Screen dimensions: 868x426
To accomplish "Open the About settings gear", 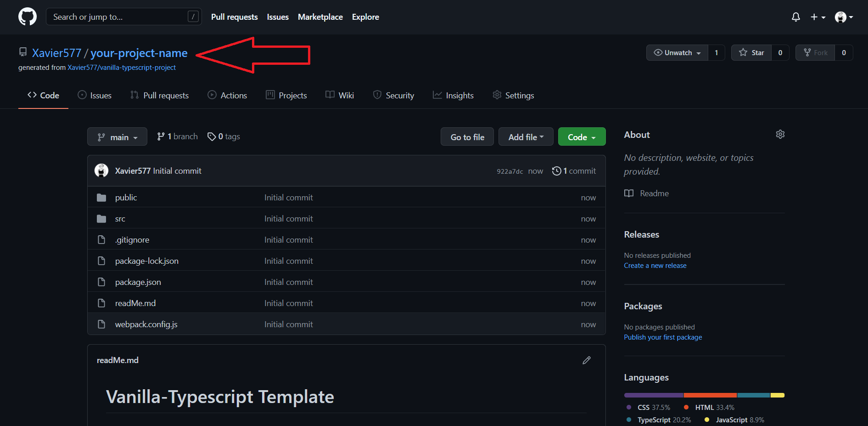I will [780, 134].
